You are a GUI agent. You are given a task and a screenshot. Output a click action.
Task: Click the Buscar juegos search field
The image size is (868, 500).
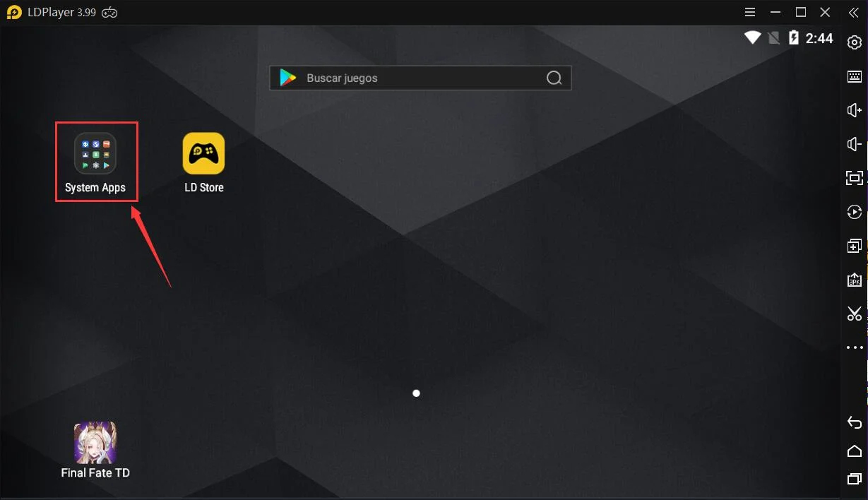pos(420,78)
